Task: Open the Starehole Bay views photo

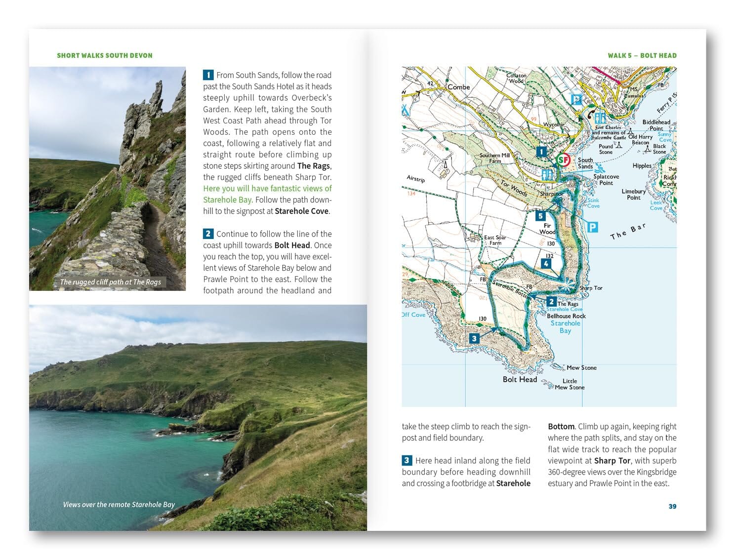Action: tap(198, 417)
